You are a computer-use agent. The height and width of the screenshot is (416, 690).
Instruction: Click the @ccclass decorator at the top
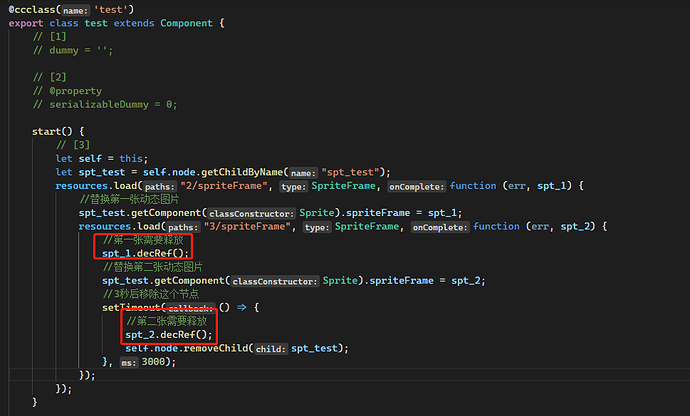32,9
